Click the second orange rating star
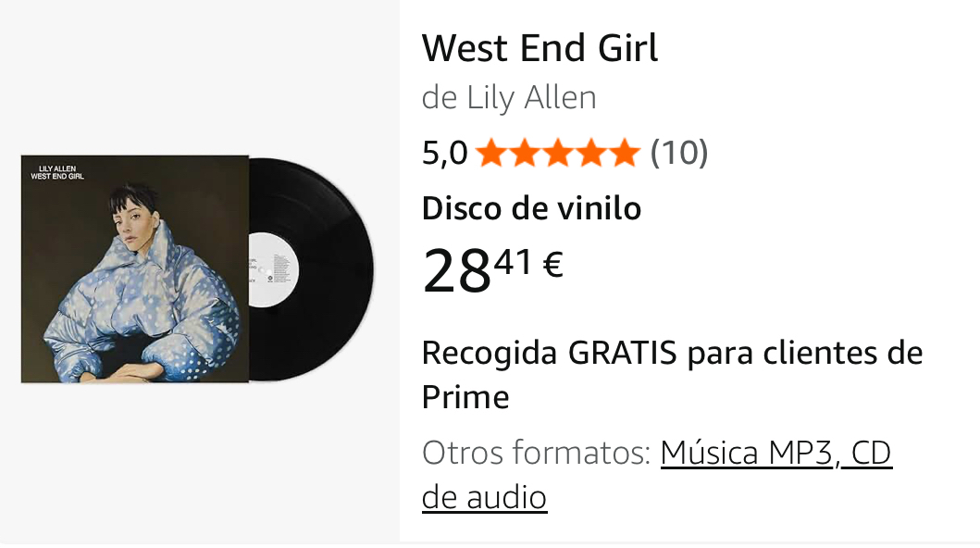This screenshot has height=548, width=980. tap(525, 153)
